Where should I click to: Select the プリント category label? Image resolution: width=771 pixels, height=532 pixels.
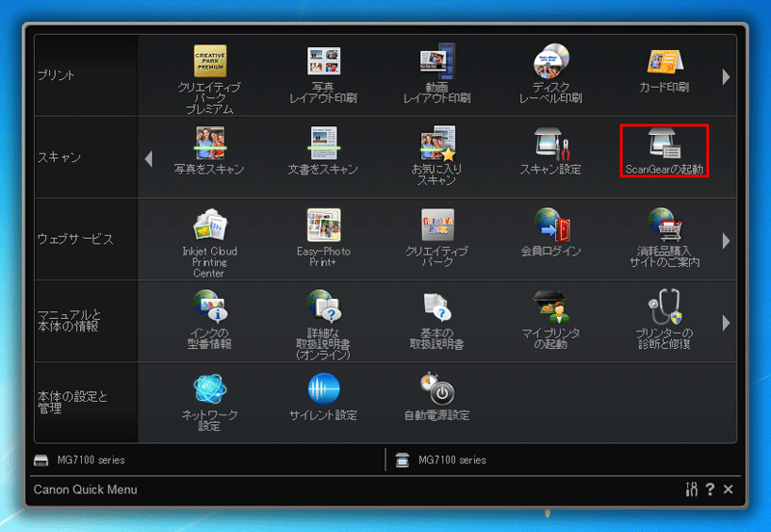56,75
